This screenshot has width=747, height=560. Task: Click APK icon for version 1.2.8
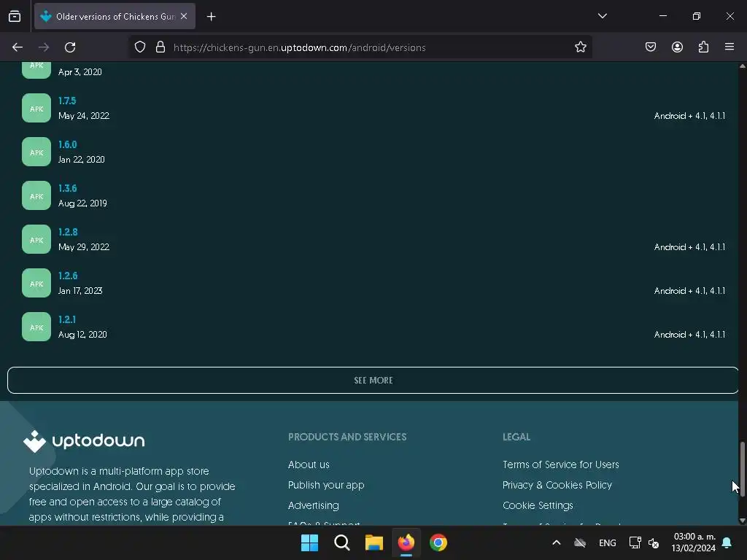(x=36, y=239)
